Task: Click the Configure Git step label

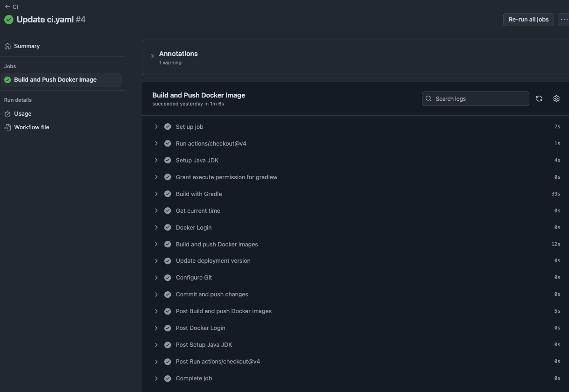Action: pos(194,278)
